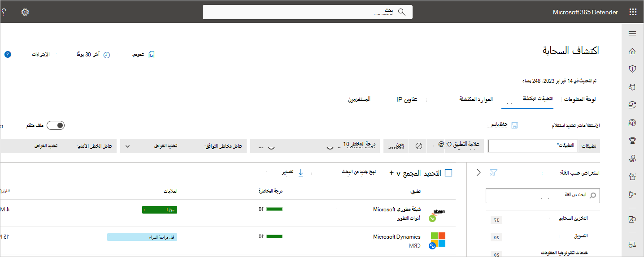Open the actions sync icon in the sidebar
This screenshot has height=257, width=644.
(x=632, y=105)
